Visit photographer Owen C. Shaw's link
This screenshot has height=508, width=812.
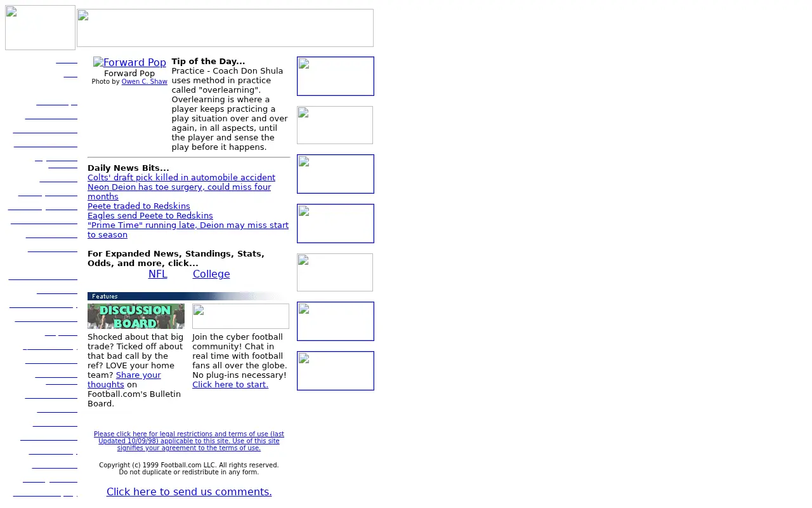click(x=145, y=82)
